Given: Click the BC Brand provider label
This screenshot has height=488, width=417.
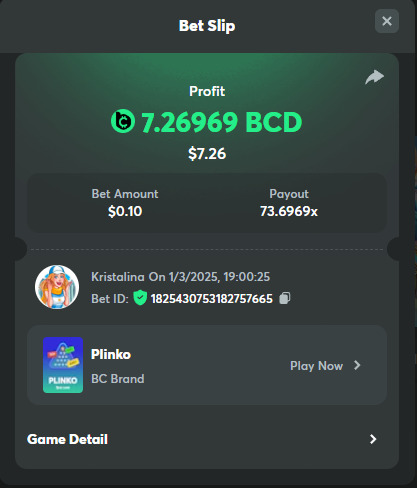Looking at the screenshot, I should [118, 379].
